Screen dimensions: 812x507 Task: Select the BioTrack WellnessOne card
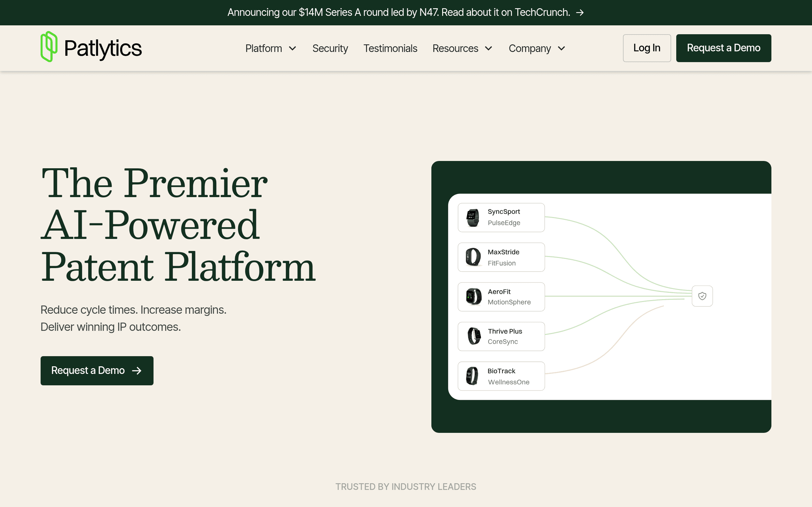coord(501,376)
